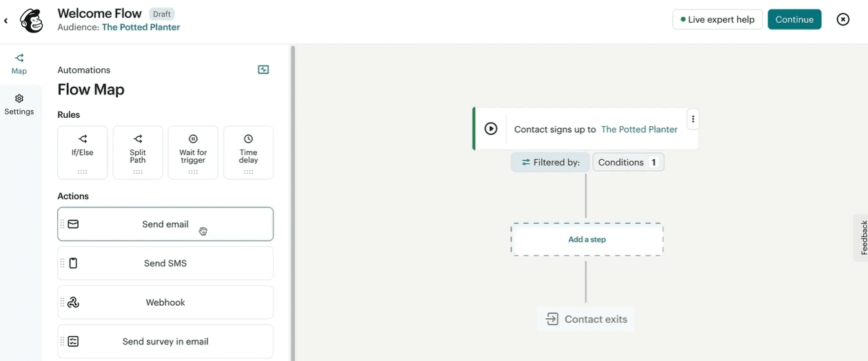Click the If/Else branching icon

(x=83, y=139)
